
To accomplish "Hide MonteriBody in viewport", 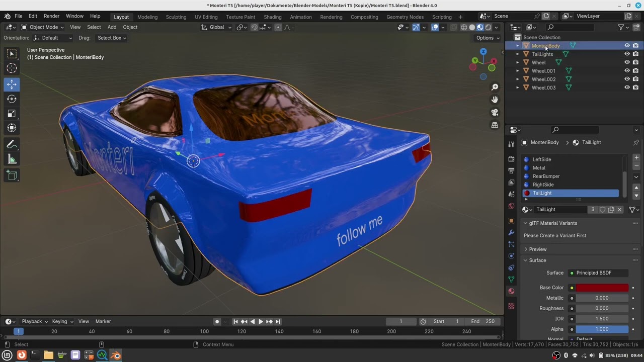I will click(627, 46).
